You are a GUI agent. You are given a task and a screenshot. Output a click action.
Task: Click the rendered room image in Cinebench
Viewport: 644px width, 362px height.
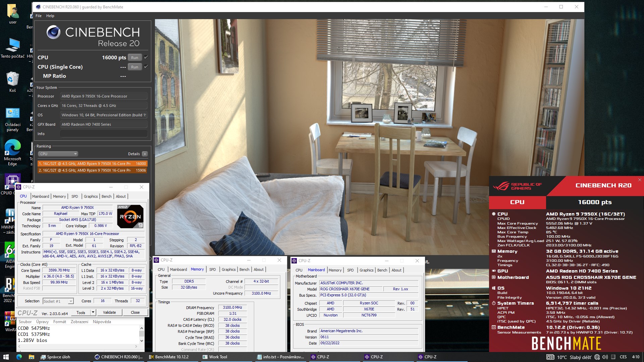click(x=369, y=137)
